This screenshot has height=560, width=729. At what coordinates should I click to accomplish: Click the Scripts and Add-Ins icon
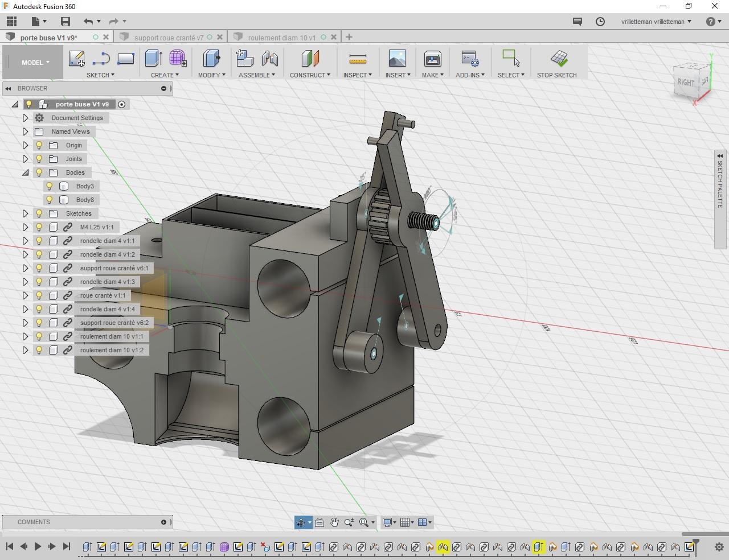(470, 58)
